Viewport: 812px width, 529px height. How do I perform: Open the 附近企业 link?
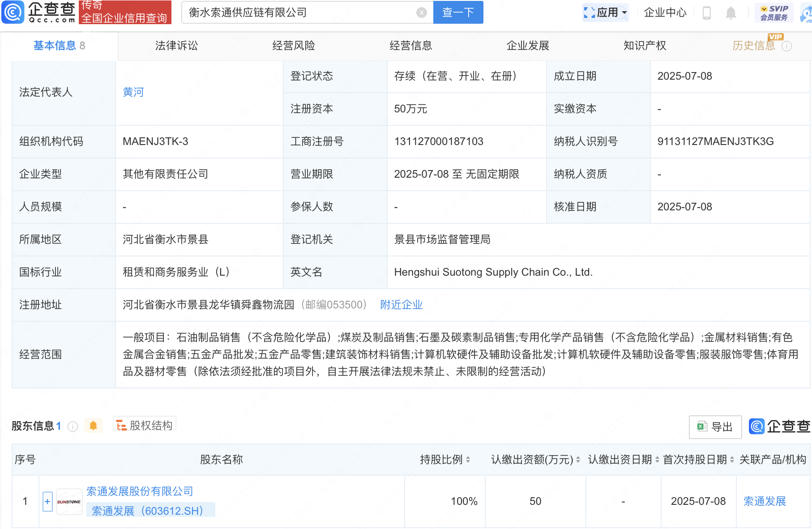click(401, 305)
